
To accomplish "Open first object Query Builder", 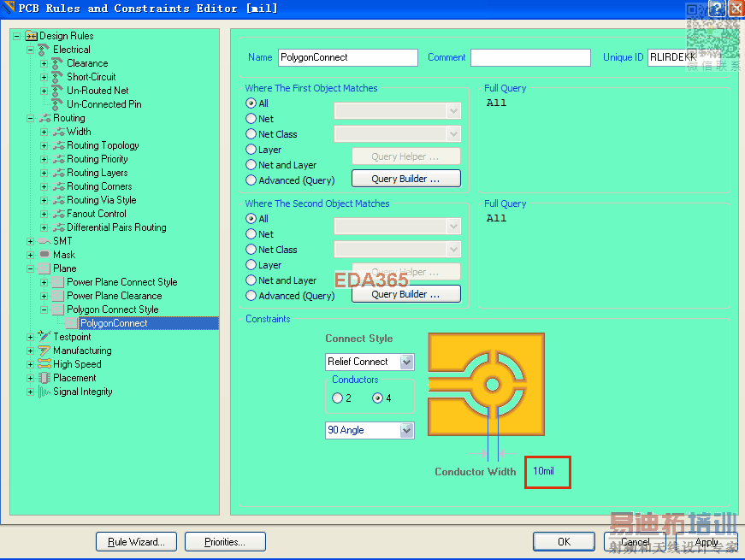I will tap(405, 179).
